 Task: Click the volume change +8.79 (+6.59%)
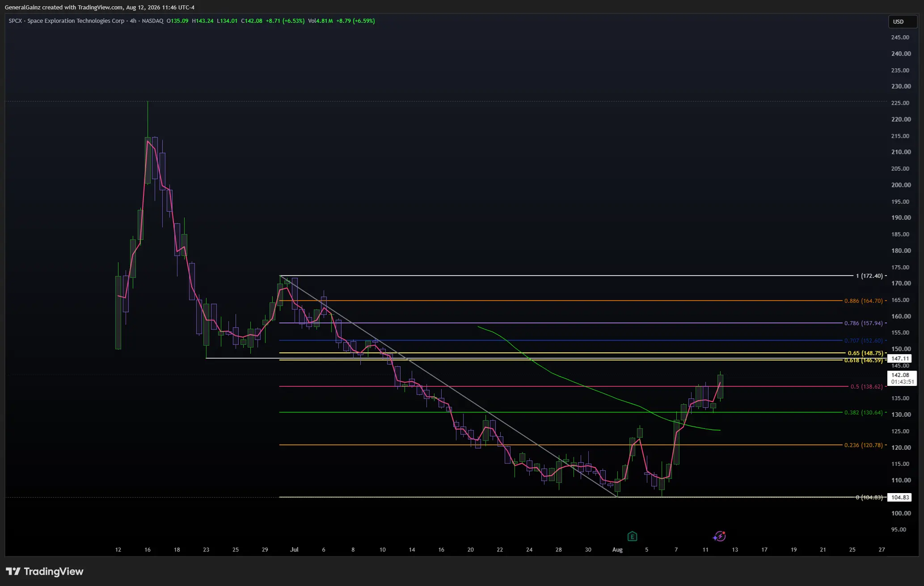pos(355,21)
